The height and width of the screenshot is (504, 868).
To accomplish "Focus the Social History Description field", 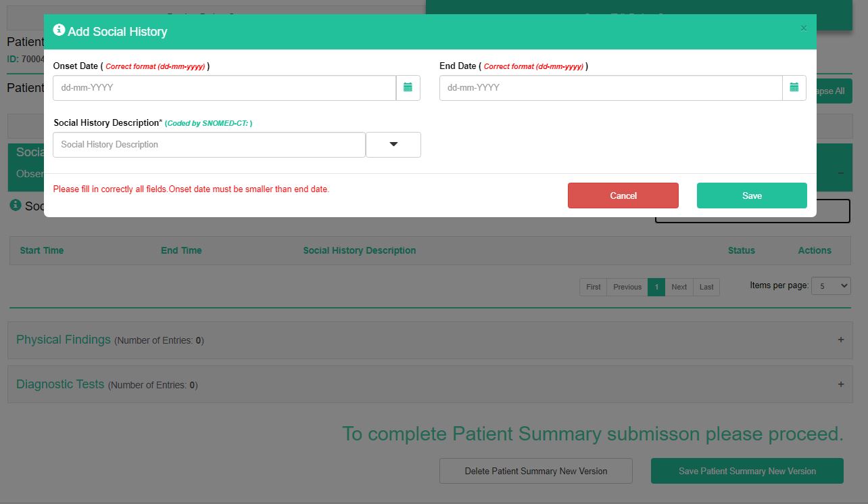I will tap(209, 145).
